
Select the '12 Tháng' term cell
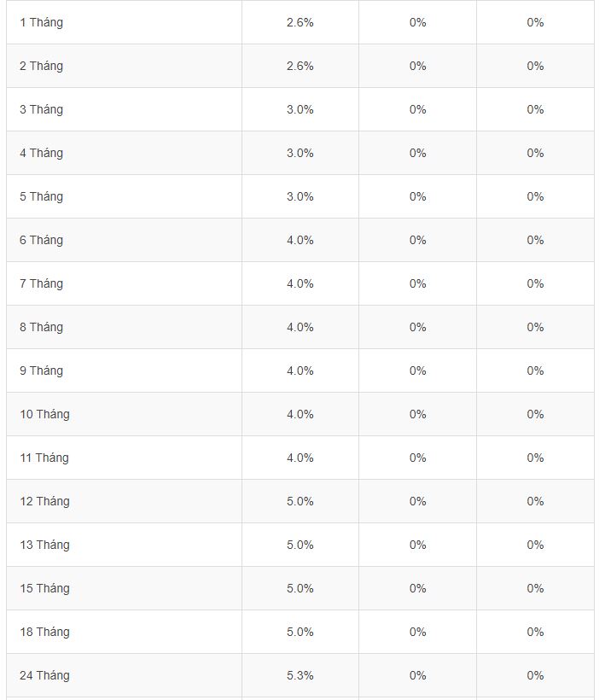44,501
